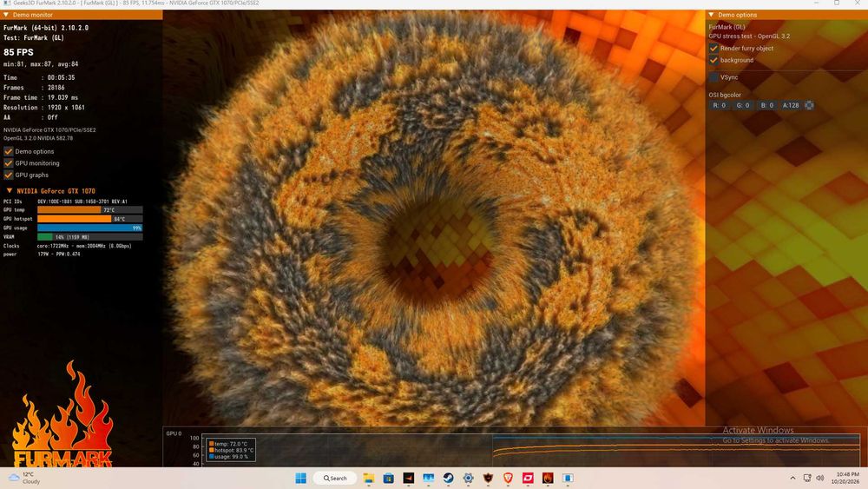Open the Settings gear taskbar icon

pos(469,478)
